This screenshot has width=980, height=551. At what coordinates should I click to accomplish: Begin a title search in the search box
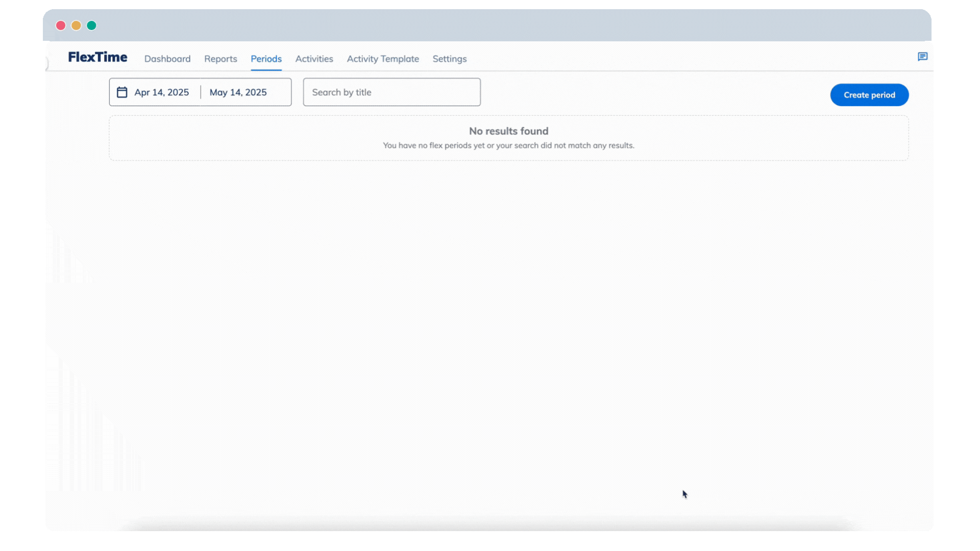[x=391, y=92]
